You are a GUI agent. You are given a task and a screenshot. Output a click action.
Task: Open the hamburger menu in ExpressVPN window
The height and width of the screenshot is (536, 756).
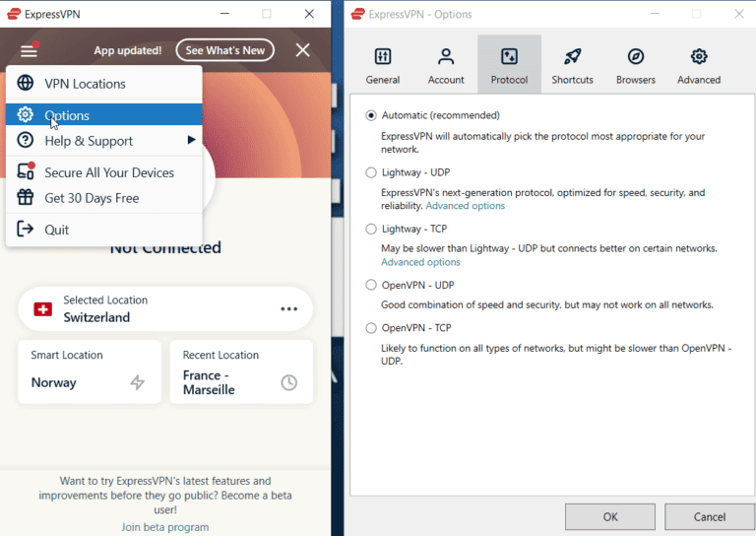pos(29,49)
